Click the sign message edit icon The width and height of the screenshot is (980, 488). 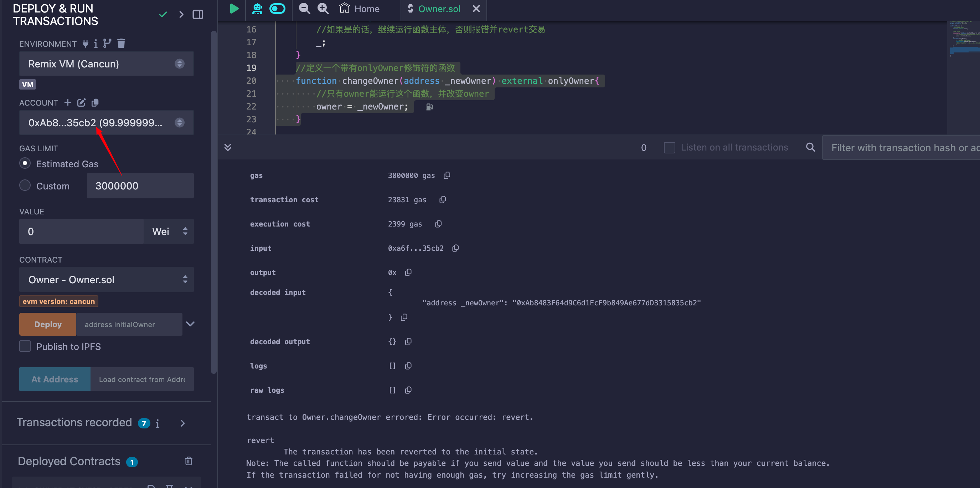point(81,102)
